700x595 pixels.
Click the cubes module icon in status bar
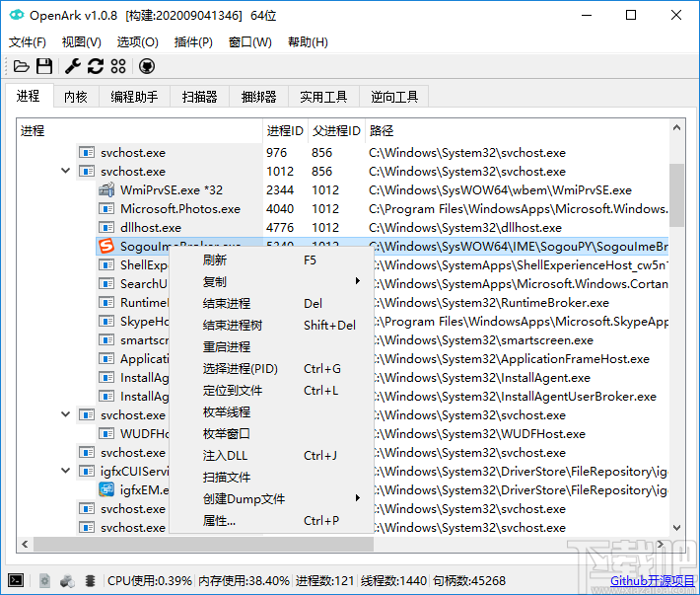click(x=67, y=581)
